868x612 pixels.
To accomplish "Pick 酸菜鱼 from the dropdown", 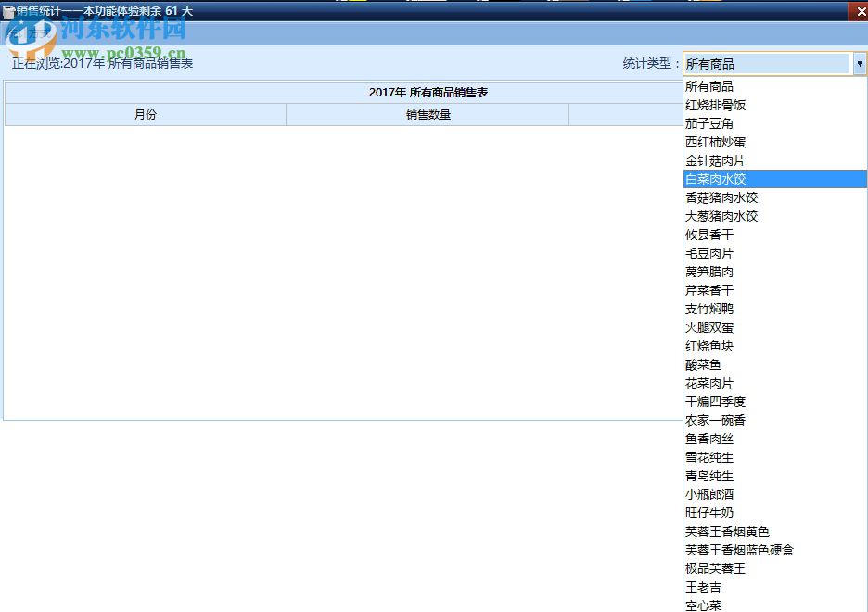I will 775,364.
